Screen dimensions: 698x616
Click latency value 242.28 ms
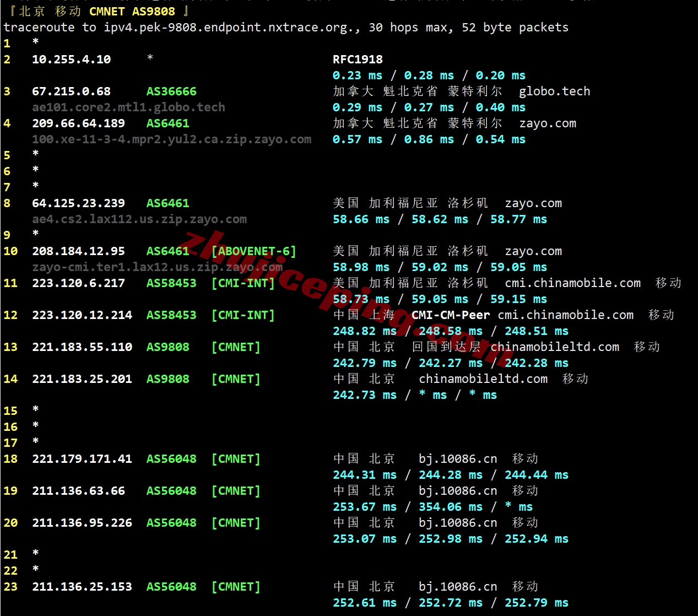(537, 363)
